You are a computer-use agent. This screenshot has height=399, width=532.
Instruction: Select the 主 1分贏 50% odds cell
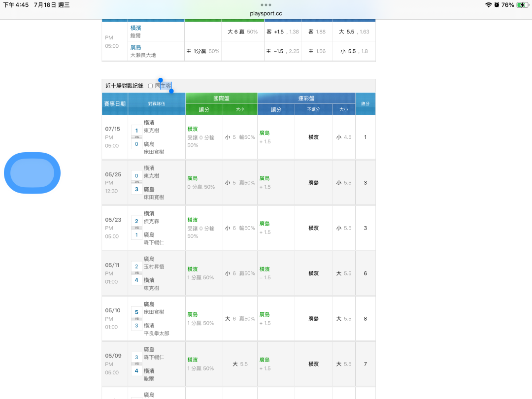tap(203, 51)
